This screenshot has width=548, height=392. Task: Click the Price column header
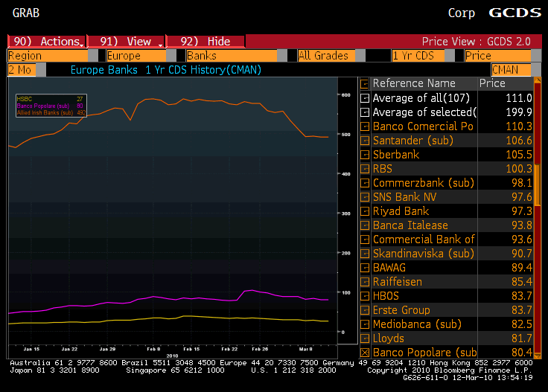493,84
